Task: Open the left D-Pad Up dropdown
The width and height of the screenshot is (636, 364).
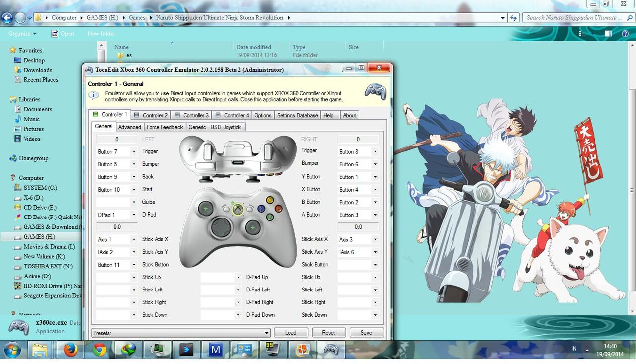Action: (238, 278)
